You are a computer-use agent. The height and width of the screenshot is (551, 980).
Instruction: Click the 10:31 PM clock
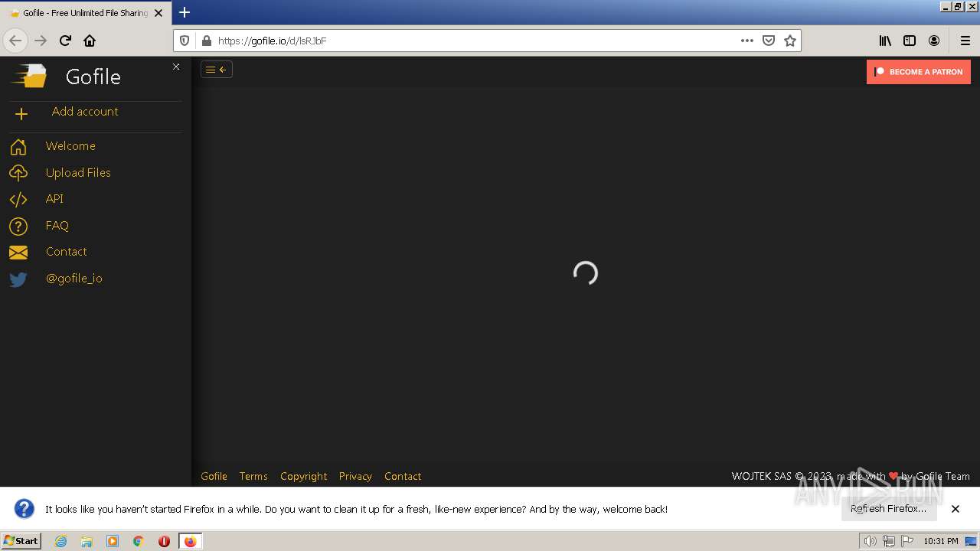click(941, 541)
